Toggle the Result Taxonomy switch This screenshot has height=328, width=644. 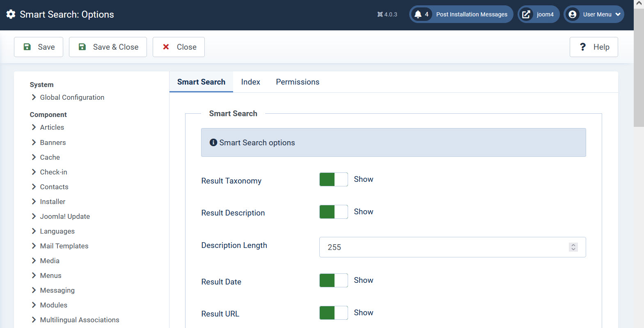[x=333, y=179]
